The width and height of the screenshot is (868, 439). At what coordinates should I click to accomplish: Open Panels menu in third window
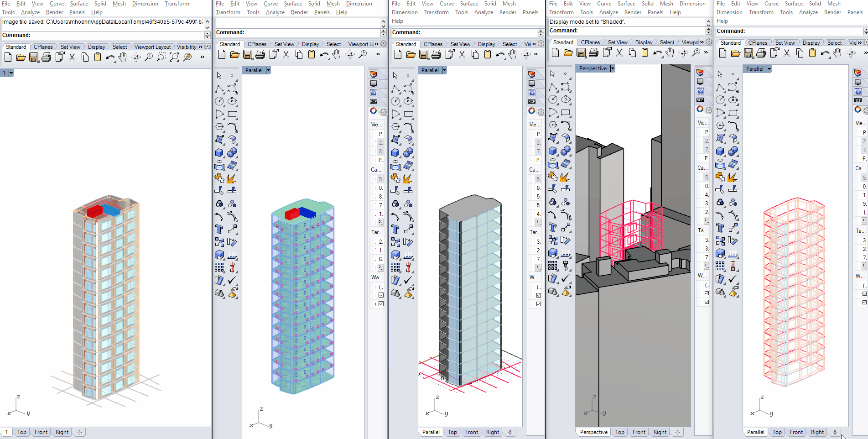point(530,12)
